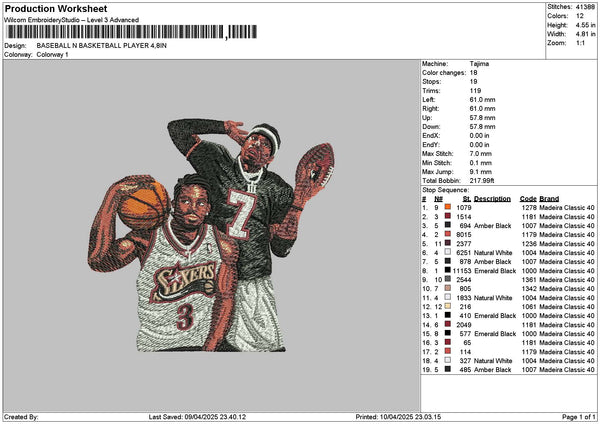Viewport: 600px width, 424px height.
Task: Click the N# column header
Action: pos(438,199)
